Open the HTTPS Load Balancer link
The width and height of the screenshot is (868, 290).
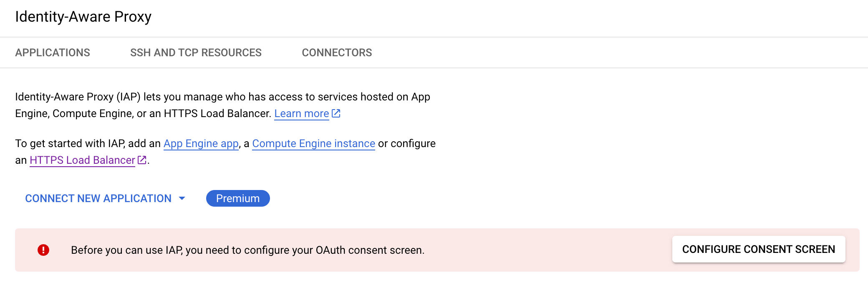(82, 160)
